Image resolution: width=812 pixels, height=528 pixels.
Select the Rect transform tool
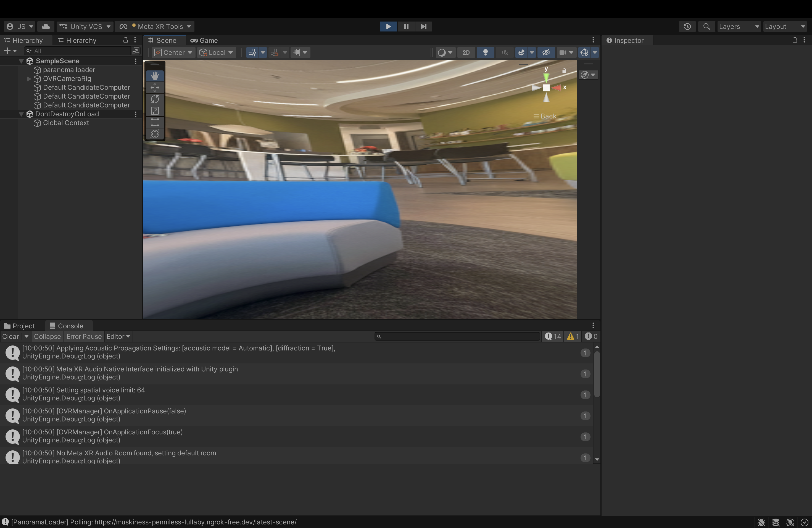(155, 122)
